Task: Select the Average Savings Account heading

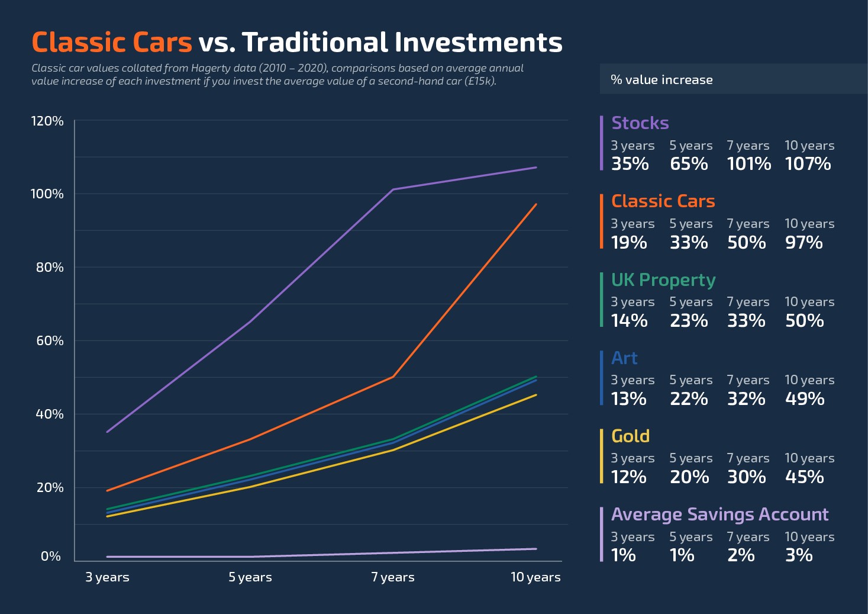Action: 719,515
